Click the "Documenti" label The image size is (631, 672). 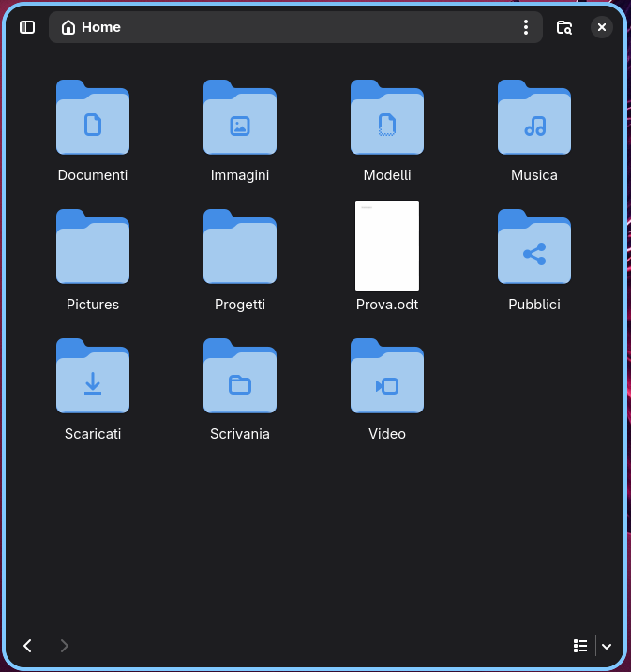click(93, 175)
